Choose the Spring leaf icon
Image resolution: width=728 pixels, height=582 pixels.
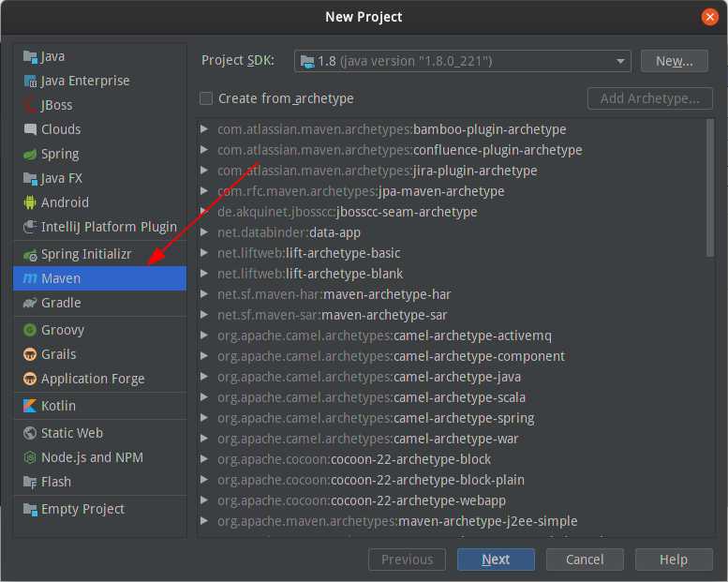(30, 154)
